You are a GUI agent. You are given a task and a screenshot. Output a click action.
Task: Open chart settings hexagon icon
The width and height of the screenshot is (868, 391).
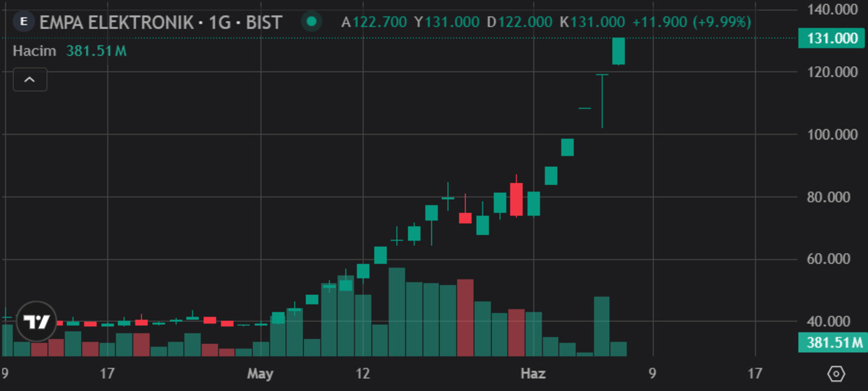(x=836, y=374)
